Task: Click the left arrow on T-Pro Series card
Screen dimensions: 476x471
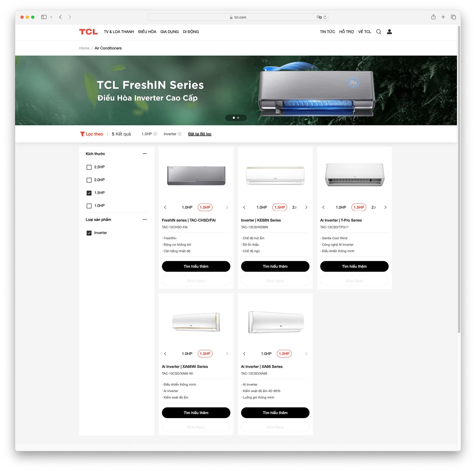Action: pyautogui.click(x=324, y=207)
